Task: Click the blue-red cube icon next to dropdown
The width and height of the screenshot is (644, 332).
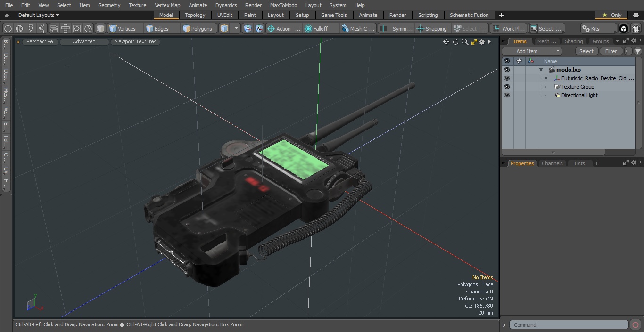Action: coord(248,29)
